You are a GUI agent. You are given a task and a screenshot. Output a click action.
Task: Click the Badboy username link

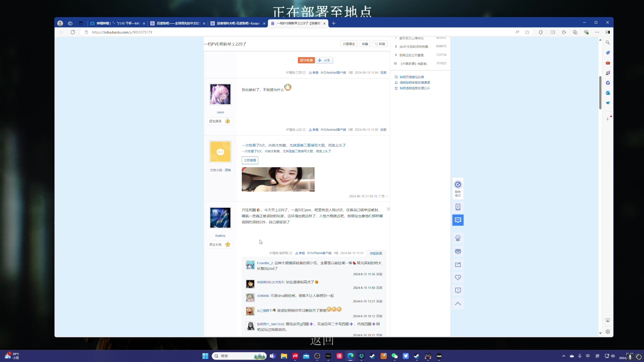tap(220, 236)
